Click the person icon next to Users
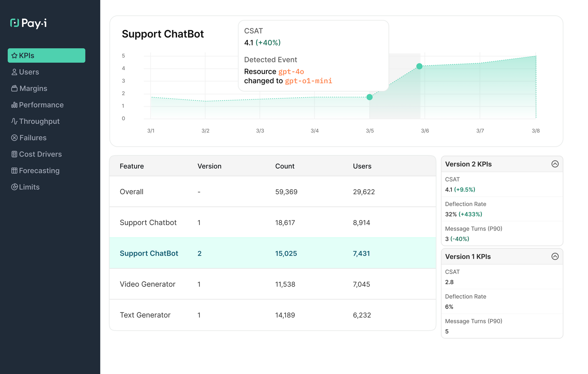588x374 pixels. coord(14,72)
